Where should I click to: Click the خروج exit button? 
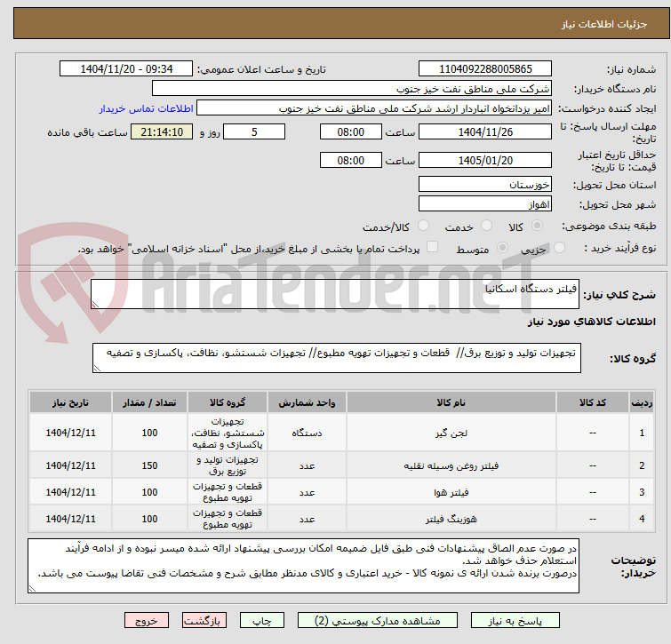click(x=147, y=621)
